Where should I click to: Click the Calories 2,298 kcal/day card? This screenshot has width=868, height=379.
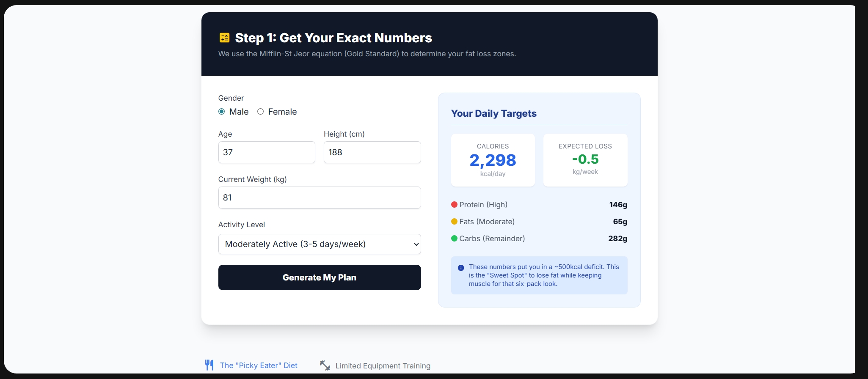[493, 160]
